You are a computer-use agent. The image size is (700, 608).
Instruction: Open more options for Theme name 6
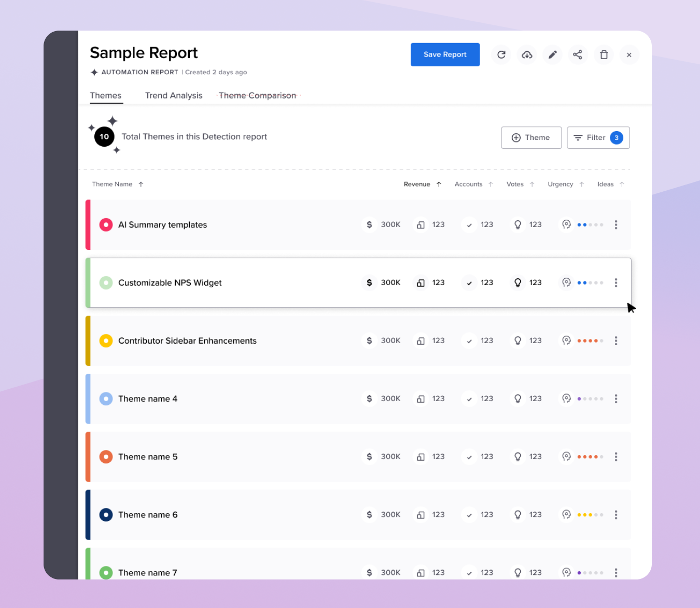pos(616,515)
